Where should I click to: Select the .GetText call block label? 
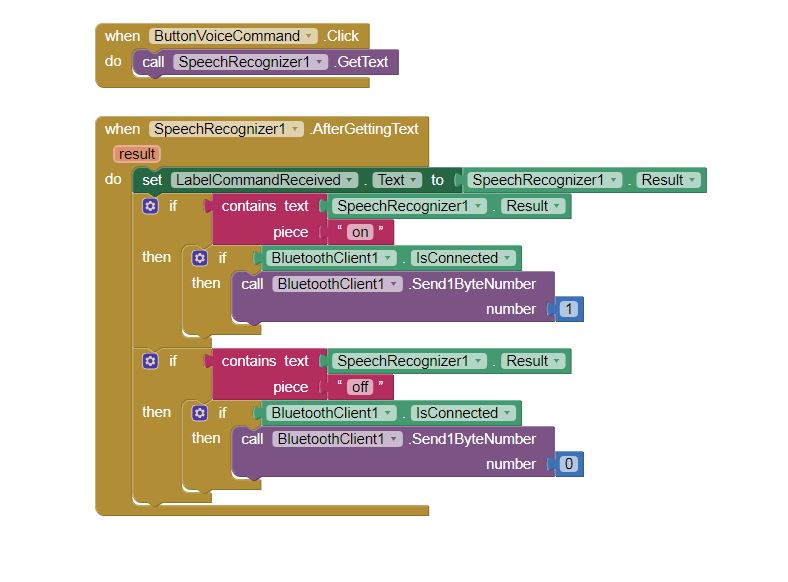361,62
